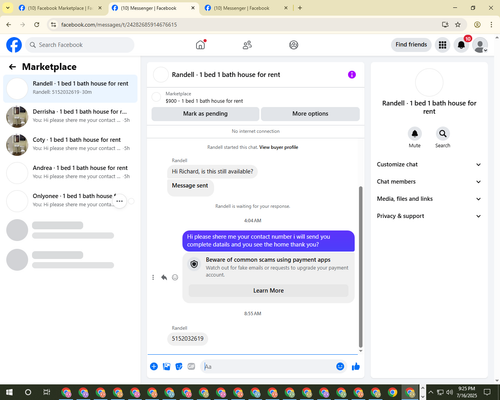The width and height of the screenshot is (500, 400).
Task: Choose a GIF in composer
Action: coord(191,367)
